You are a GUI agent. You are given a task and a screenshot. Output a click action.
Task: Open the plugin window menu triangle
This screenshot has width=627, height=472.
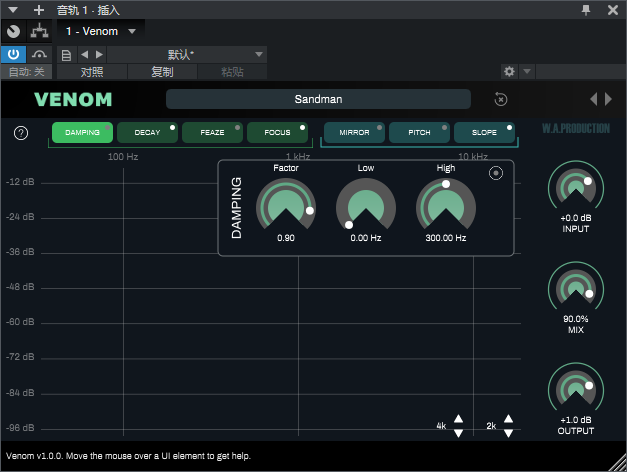13,10
